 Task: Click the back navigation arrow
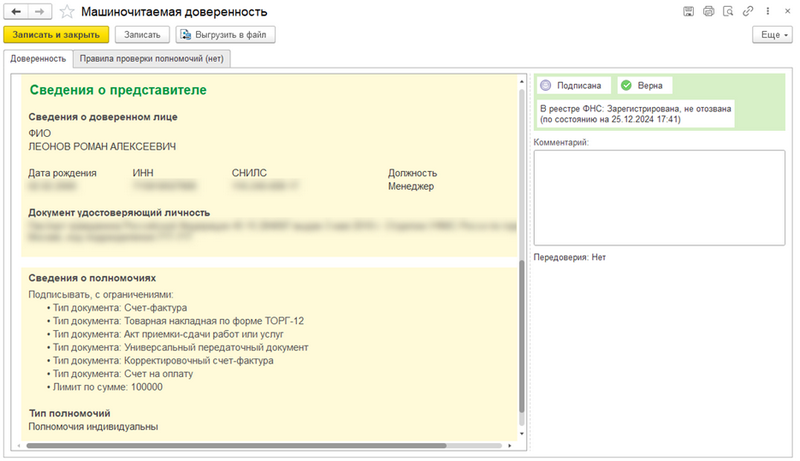tap(16, 11)
